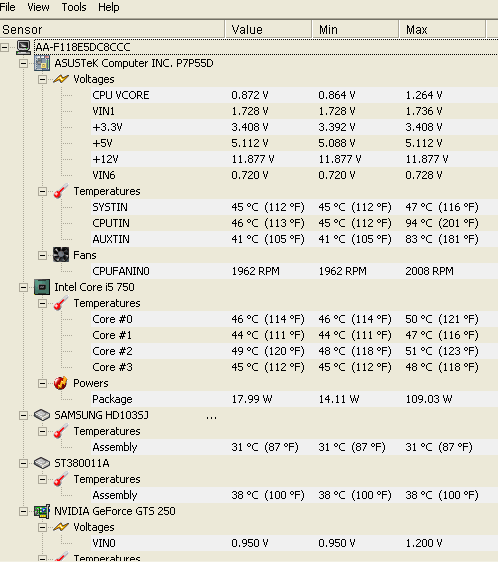
Task: Select the Core #1 temperature row
Action: point(294,335)
